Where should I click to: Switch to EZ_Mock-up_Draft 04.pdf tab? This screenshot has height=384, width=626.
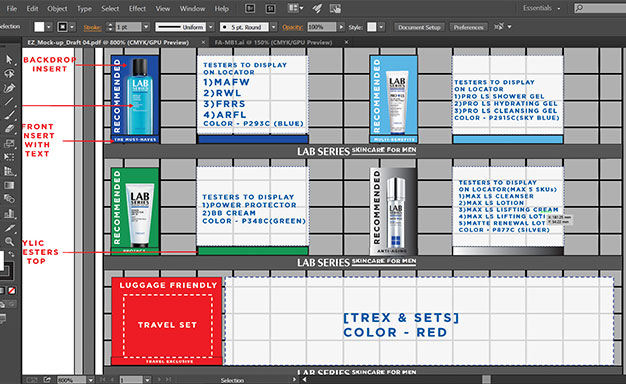pyautogui.click(x=108, y=42)
